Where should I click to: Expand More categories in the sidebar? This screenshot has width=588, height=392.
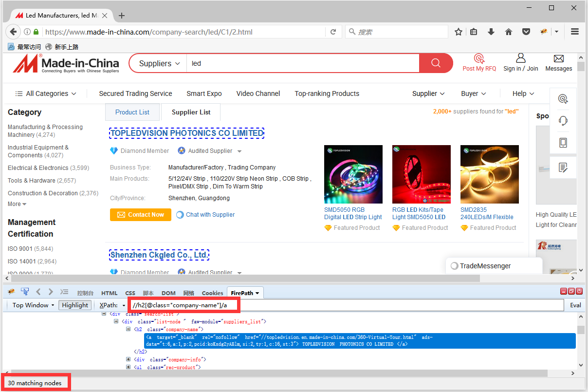pos(17,204)
